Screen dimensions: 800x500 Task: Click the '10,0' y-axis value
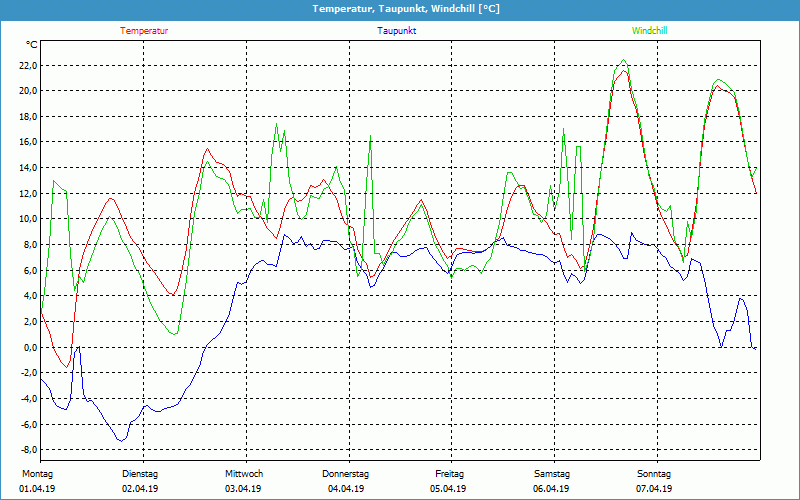tap(28, 219)
